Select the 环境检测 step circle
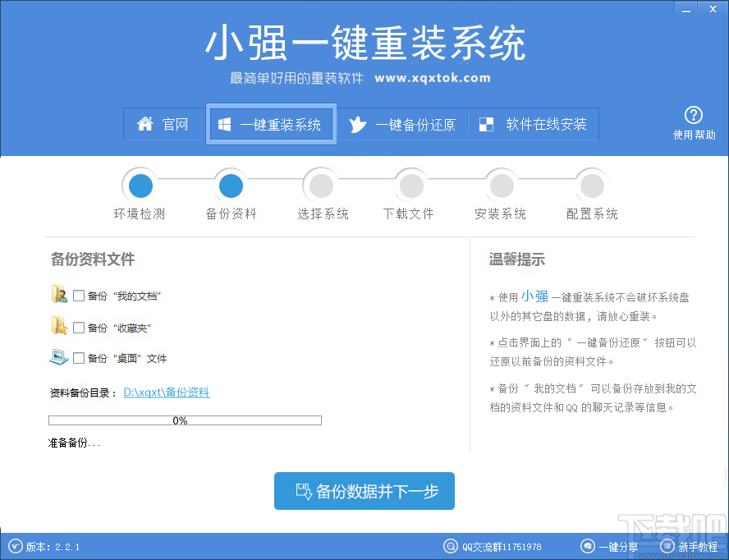The height and width of the screenshot is (560, 729). (x=140, y=185)
